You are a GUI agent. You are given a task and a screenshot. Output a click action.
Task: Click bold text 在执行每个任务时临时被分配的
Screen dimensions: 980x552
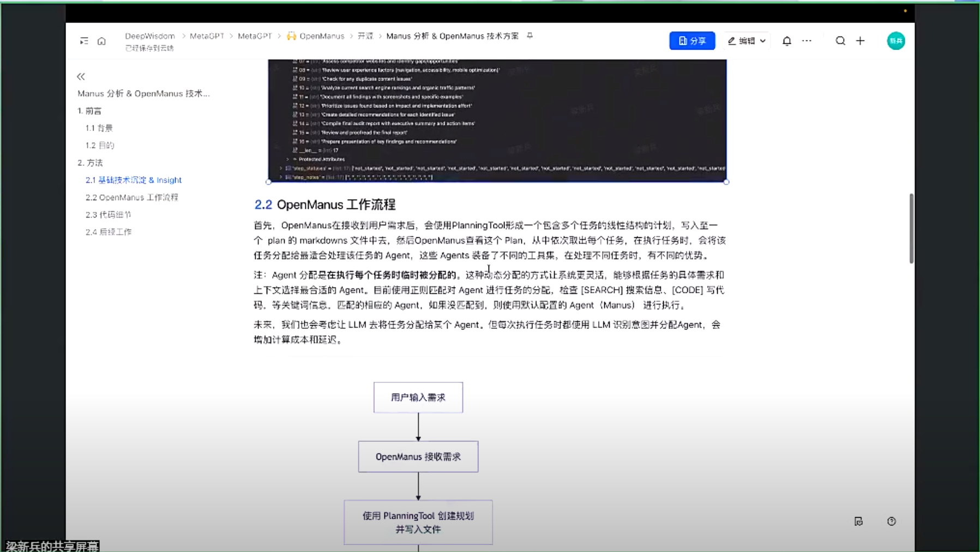click(x=391, y=275)
